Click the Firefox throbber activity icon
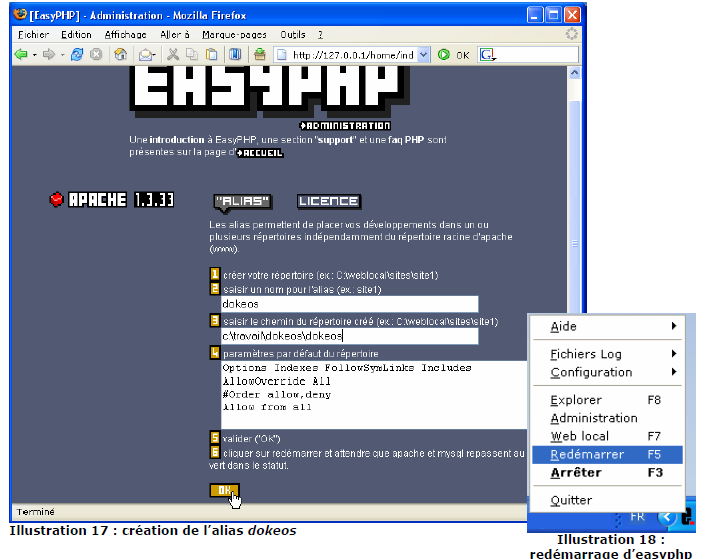 point(571,34)
